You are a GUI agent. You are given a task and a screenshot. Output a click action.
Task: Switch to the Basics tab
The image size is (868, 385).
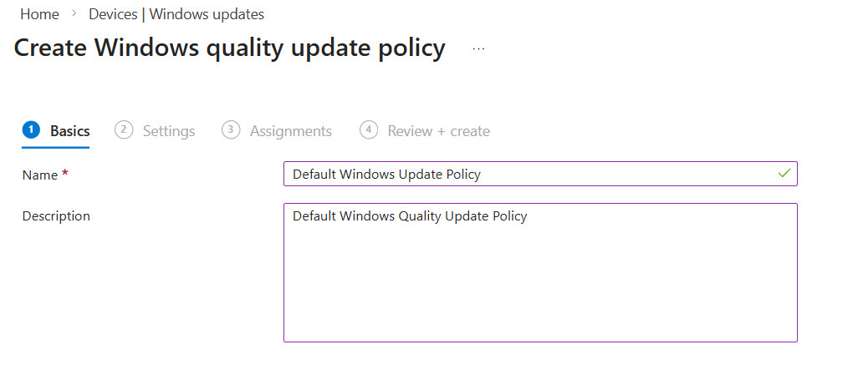pyautogui.click(x=69, y=131)
